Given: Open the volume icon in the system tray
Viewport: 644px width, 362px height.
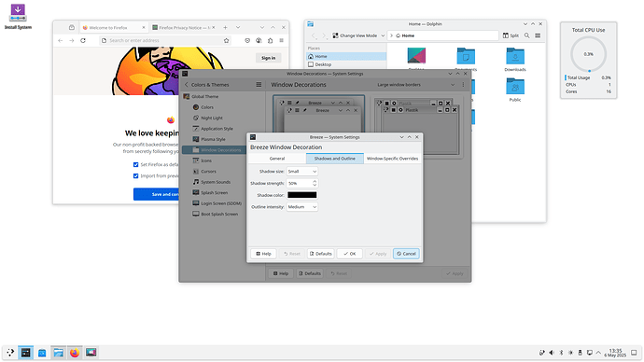Looking at the screenshot, I should [x=552, y=353].
